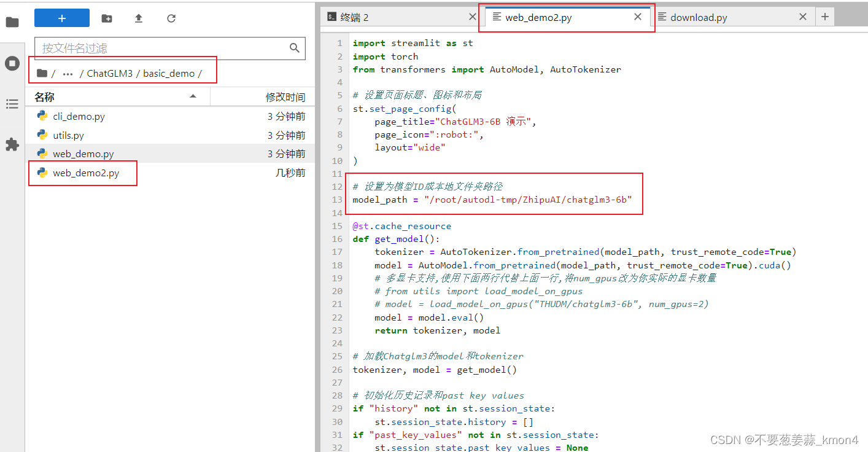Click the Python icon beside cli_demo.py

42,116
